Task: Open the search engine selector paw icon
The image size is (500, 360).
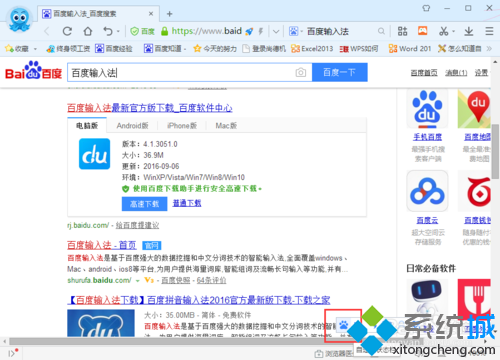Action: (x=293, y=31)
